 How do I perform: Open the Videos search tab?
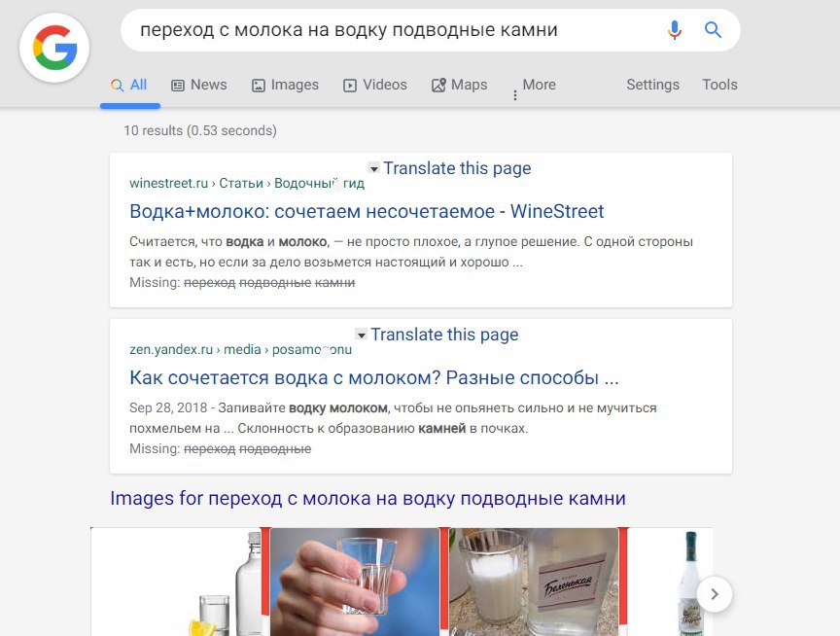[375, 85]
